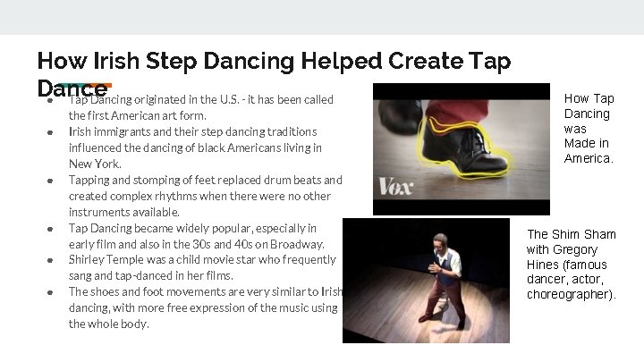This screenshot has height=362, width=644.
Task: Select the caption 'The Shim Sham with Gregory Hines'
Action: (x=572, y=264)
